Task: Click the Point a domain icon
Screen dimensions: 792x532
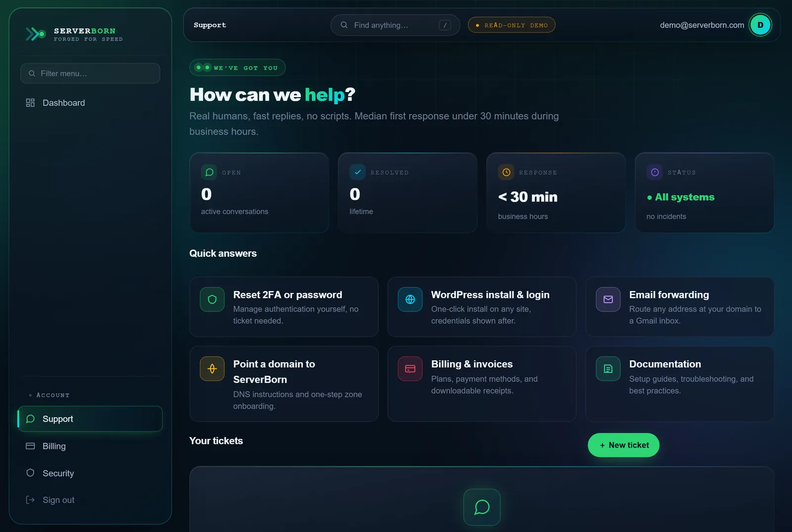Action: coord(212,369)
